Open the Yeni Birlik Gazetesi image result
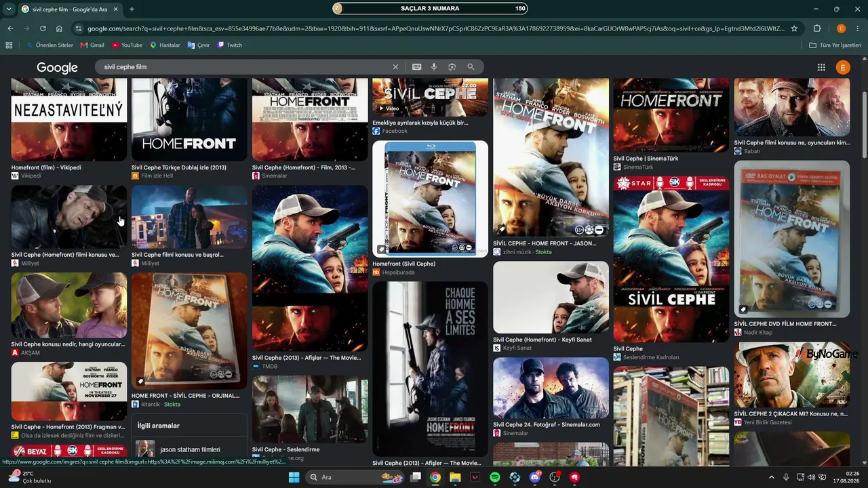 (791, 375)
